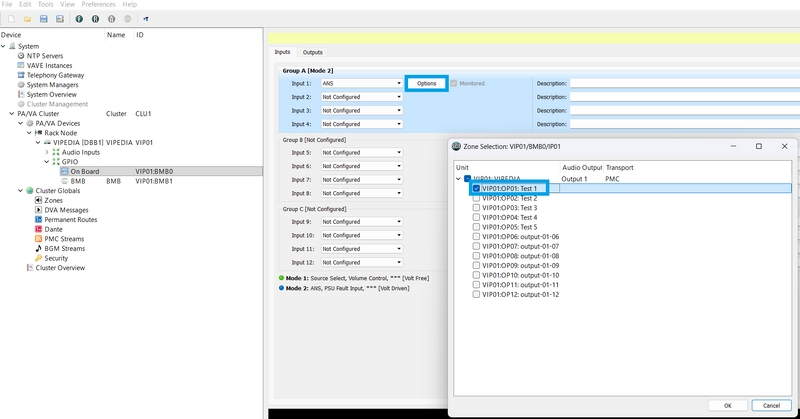Click the Cluster Globals globe icon
Image resolution: width=800 pixels, height=419 pixels.
tap(30, 191)
